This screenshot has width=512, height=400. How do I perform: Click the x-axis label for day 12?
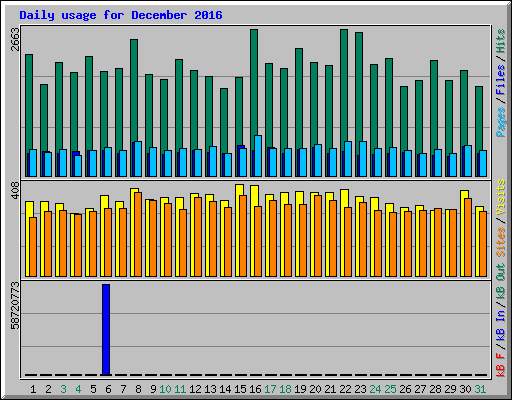[x=195, y=389]
